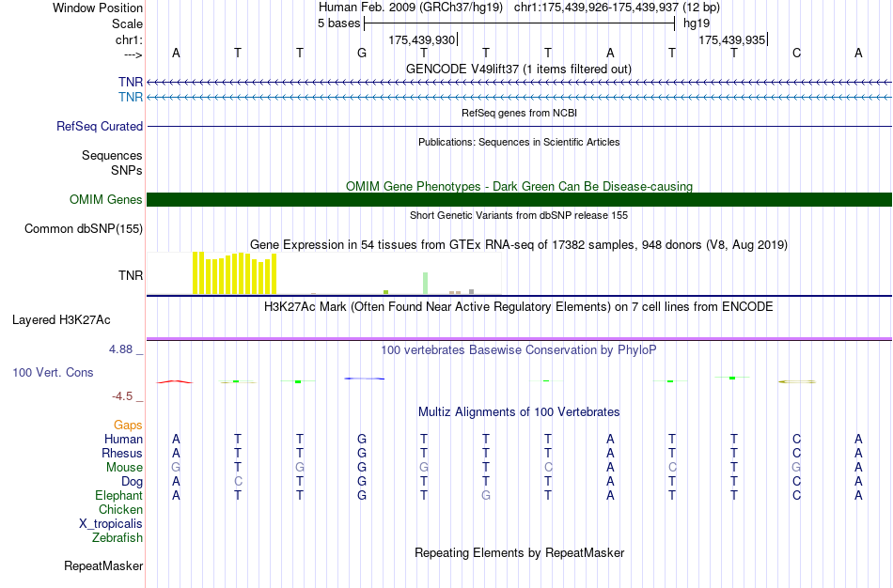Screen dimensions: 893x588
Task: Open the Basewise Conservation by PhyloP title
Action: [519, 350]
